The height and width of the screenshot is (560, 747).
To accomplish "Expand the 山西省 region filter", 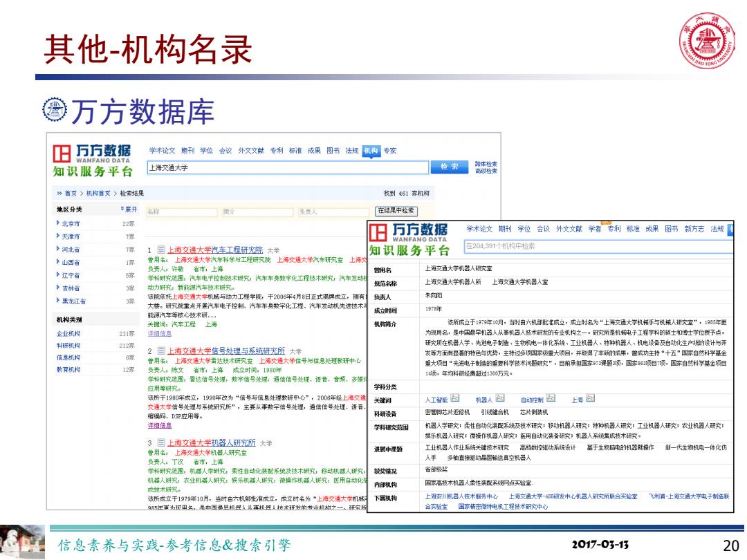I will click(58, 261).
